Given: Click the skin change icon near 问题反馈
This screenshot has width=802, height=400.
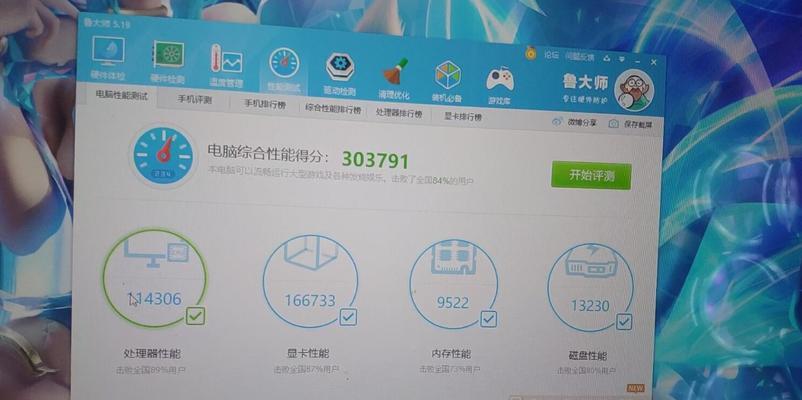Looking at the screenshot, I should 607,58.
